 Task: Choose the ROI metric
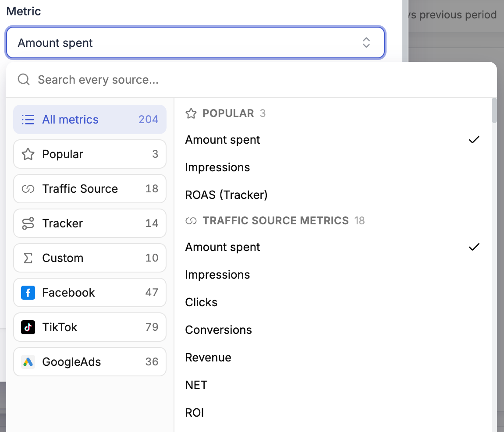click(x=333, y=413)
